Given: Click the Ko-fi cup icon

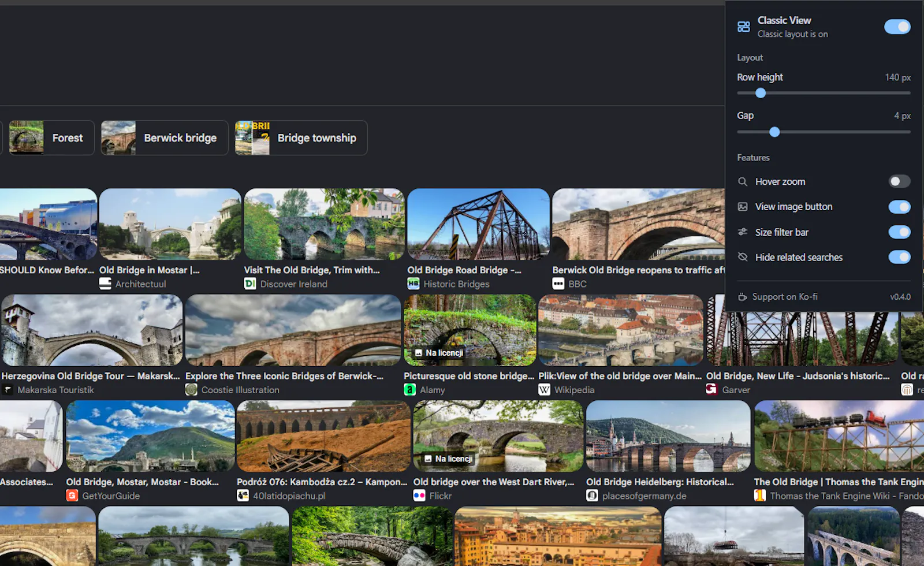Looking at the screenshot, I should [743, 297].
